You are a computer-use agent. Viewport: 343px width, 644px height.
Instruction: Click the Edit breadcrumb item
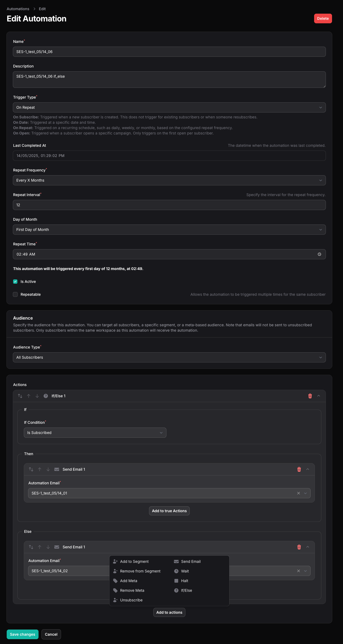[42, 9]
